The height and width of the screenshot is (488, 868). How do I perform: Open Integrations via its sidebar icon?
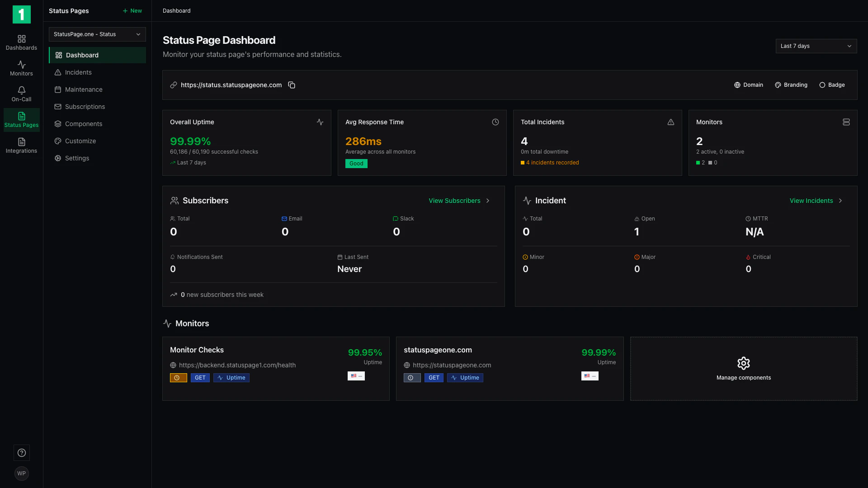[21, 145]
